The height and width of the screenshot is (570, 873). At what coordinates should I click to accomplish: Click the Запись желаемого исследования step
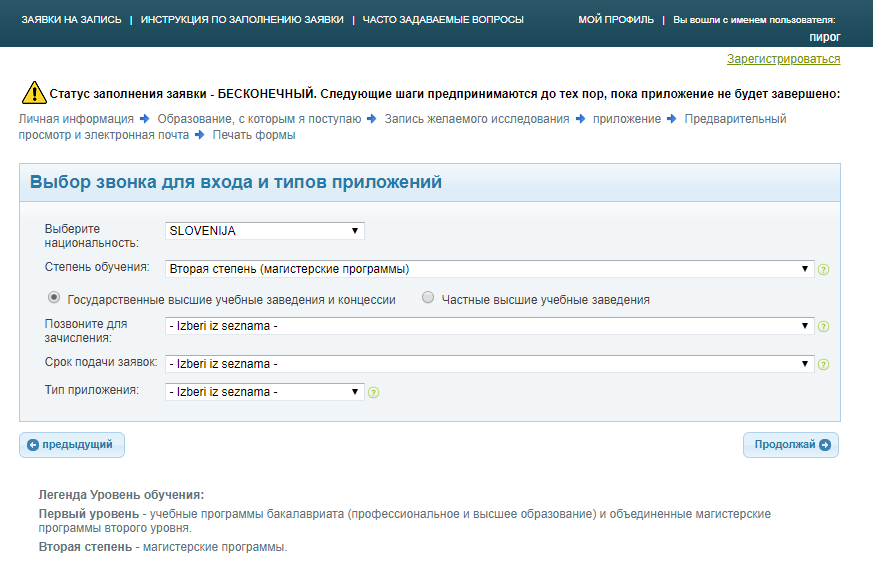click(477, 119)
